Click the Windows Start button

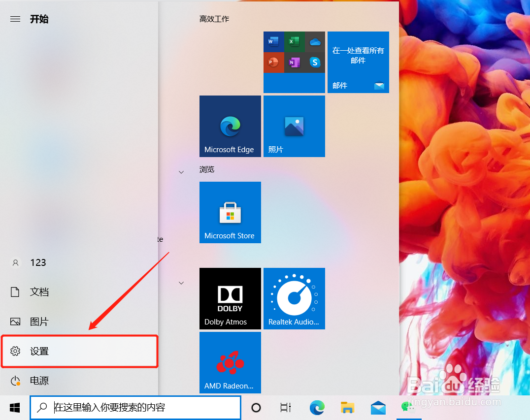point(14,408)
